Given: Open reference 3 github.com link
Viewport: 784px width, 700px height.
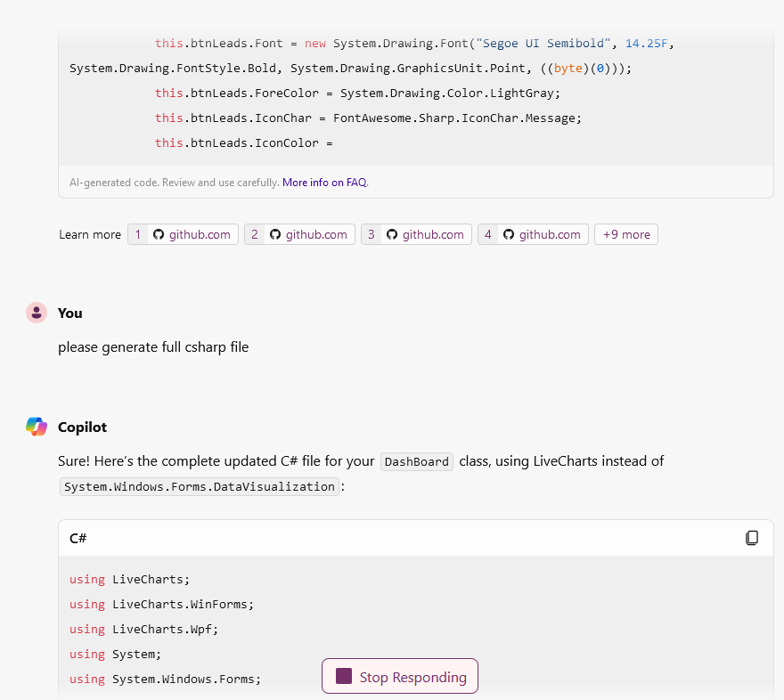Looking at the screenshot, I should pyautogui.click(x=417, y=234).
